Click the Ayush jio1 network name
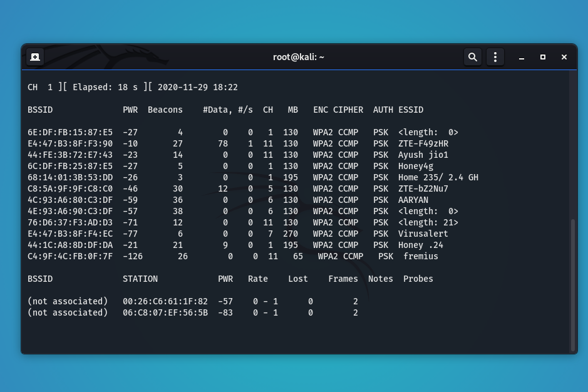 pyautogui.click(x=423, y=155)
